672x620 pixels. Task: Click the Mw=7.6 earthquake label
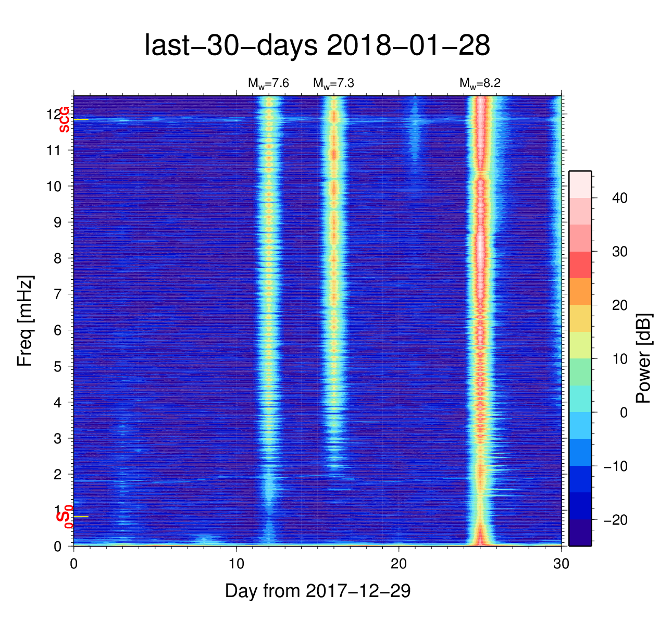[268, 83]
